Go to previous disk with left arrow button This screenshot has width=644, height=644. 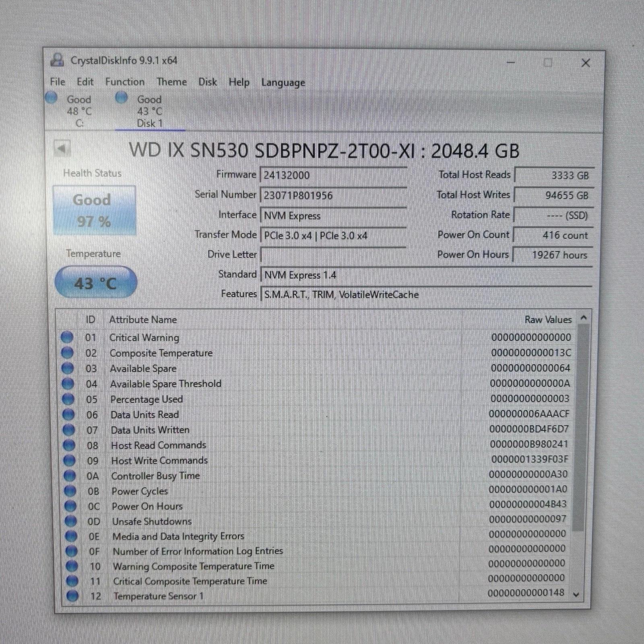62,149
